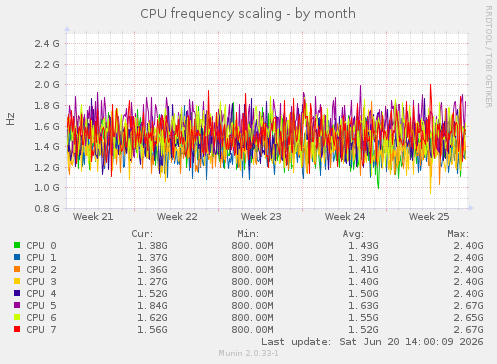Click the 'Hz' vertical axis label
Screen dimensions: 497x364
coord(11,119)
